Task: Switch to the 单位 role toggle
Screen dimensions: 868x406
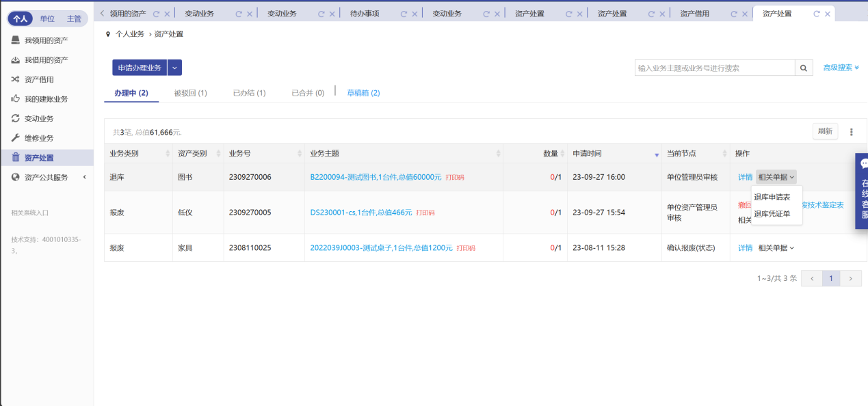Action: coord(47,19)
